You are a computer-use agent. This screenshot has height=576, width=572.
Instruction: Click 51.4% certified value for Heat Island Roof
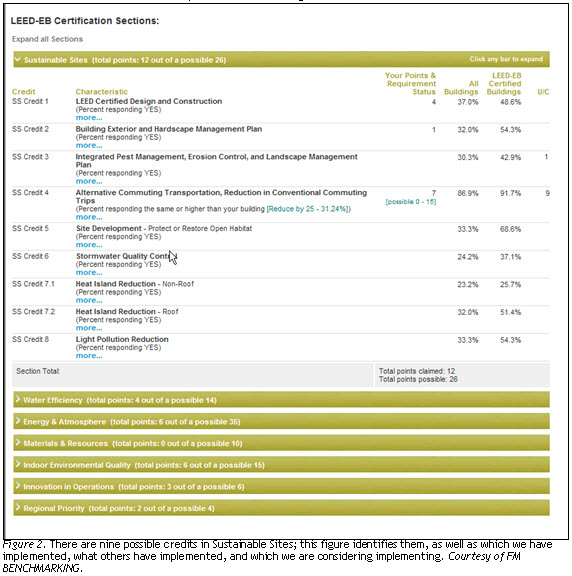510,312
